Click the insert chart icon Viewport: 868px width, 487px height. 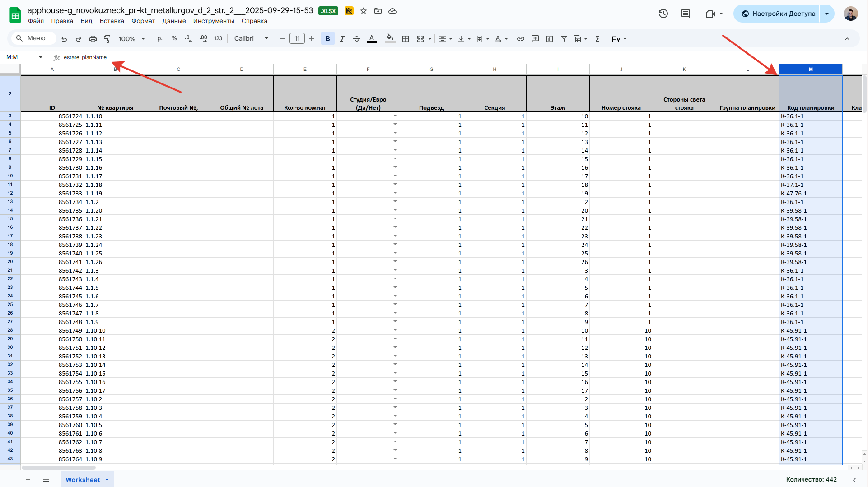point(550,39)
